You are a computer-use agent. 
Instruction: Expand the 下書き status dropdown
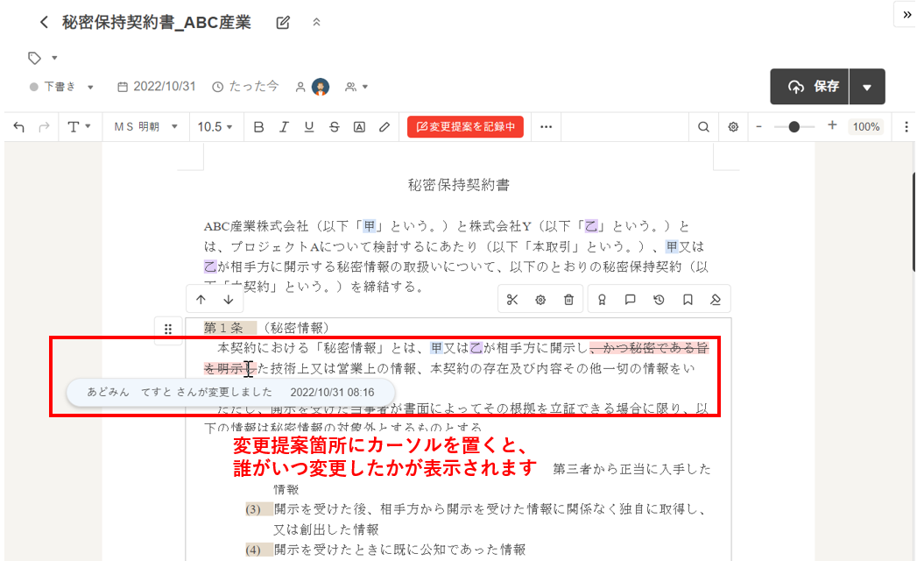(62, 87)
